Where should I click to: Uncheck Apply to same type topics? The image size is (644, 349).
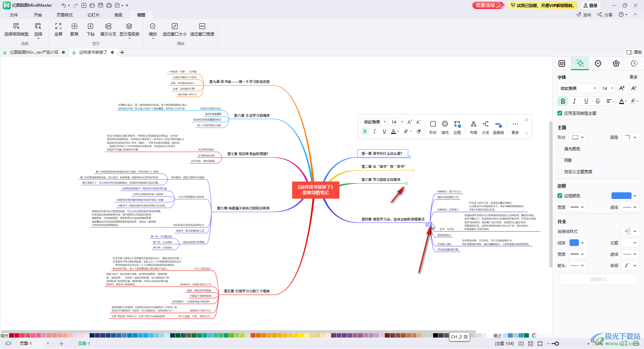[x=560, y=113]
